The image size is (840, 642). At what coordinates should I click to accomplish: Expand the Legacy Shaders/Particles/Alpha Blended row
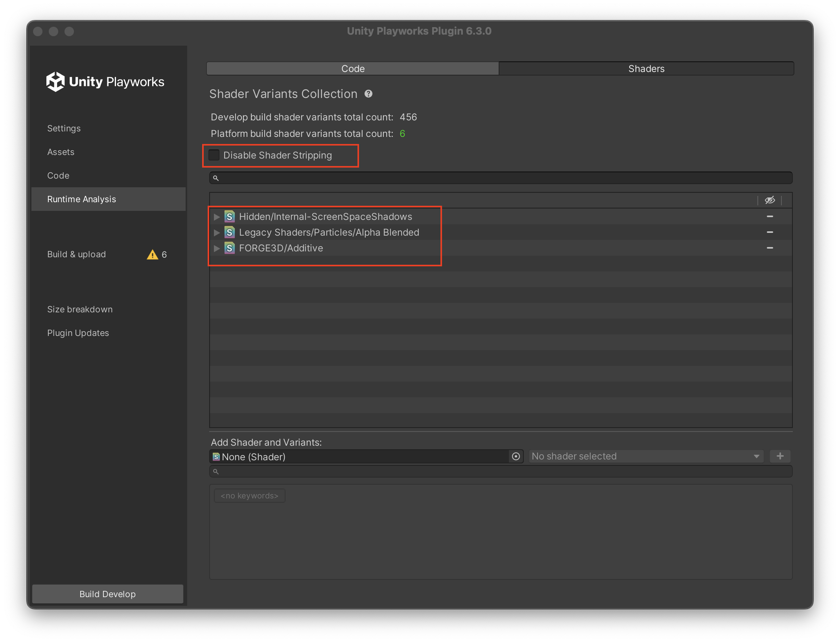click(216, 232)
